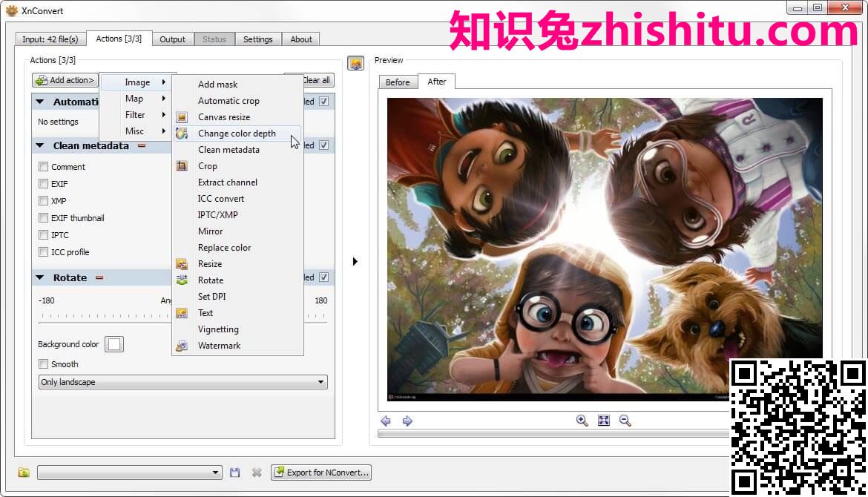
Task: Pick the Background color swatch
Action: 114,344
